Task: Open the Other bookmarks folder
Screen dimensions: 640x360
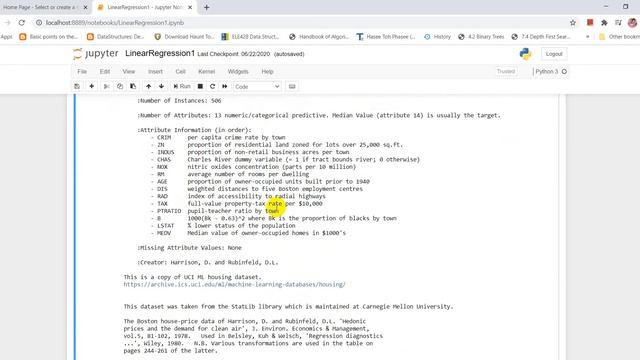Action: click(x=619, y=37)
